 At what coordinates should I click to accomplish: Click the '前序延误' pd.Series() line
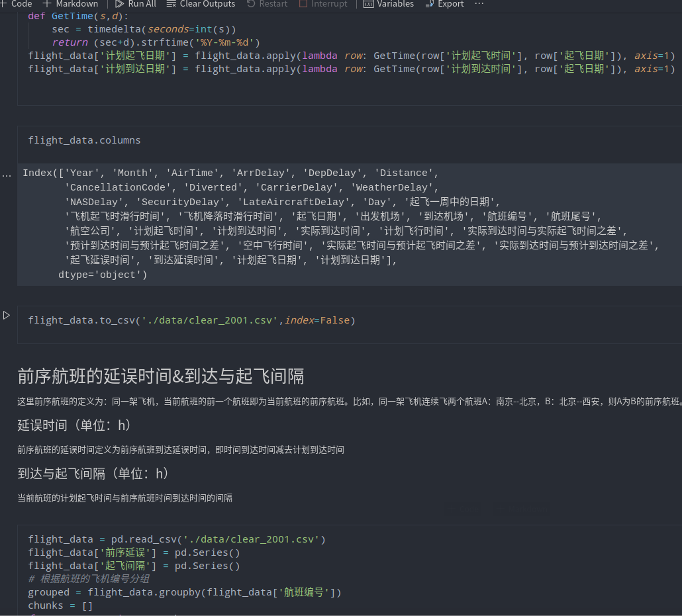[134, 553]
